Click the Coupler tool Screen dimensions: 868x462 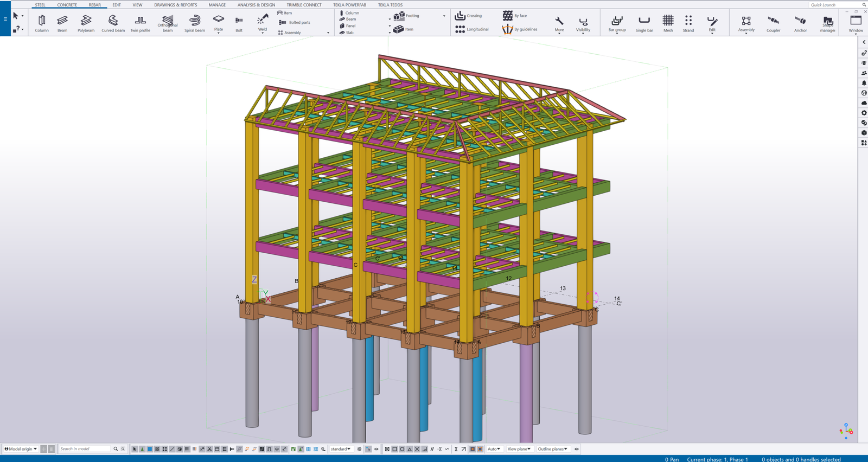click(x=773, y=23)
